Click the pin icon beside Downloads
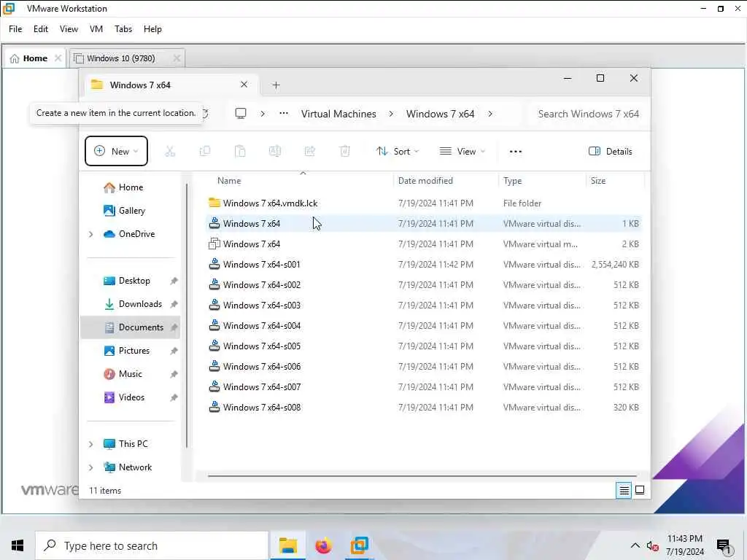Viewport: 747px width, 560px height. pyautogui.click(x=174, y=304)
